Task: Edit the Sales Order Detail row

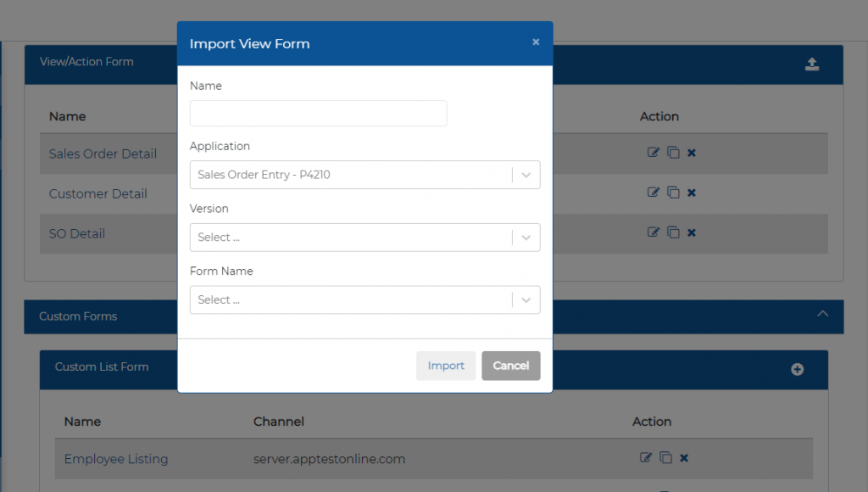Action: 653,153
